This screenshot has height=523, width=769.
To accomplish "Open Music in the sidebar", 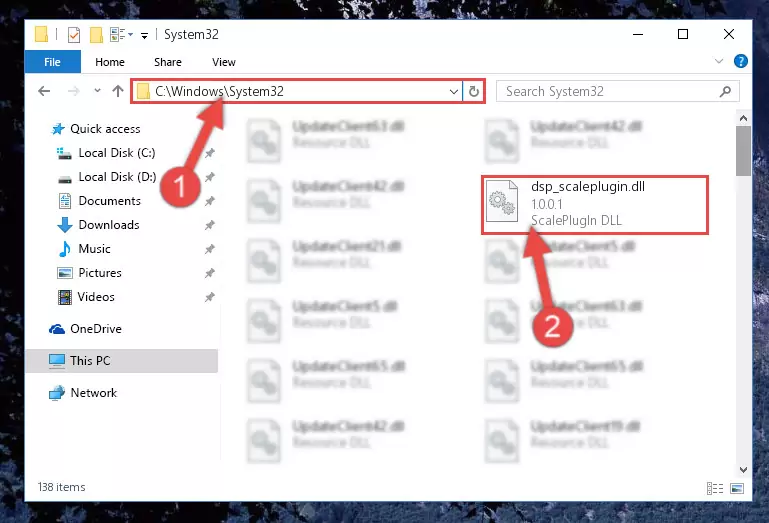I will pos(94,249).
